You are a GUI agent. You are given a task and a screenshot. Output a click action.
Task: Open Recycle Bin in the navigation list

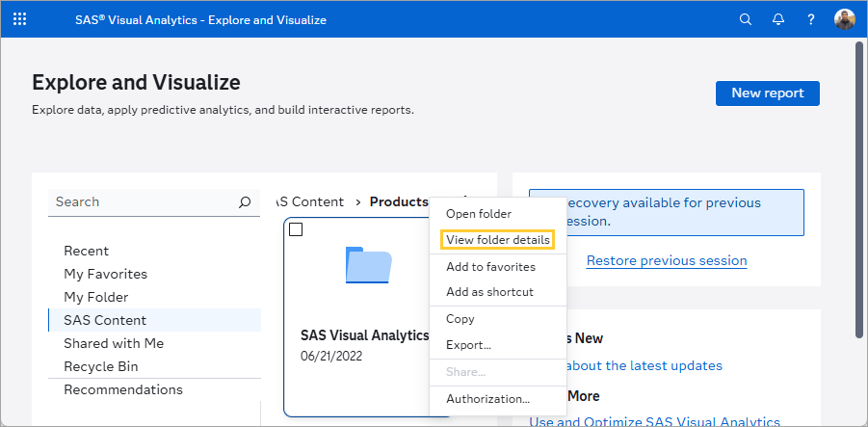[x=154, y=366]
